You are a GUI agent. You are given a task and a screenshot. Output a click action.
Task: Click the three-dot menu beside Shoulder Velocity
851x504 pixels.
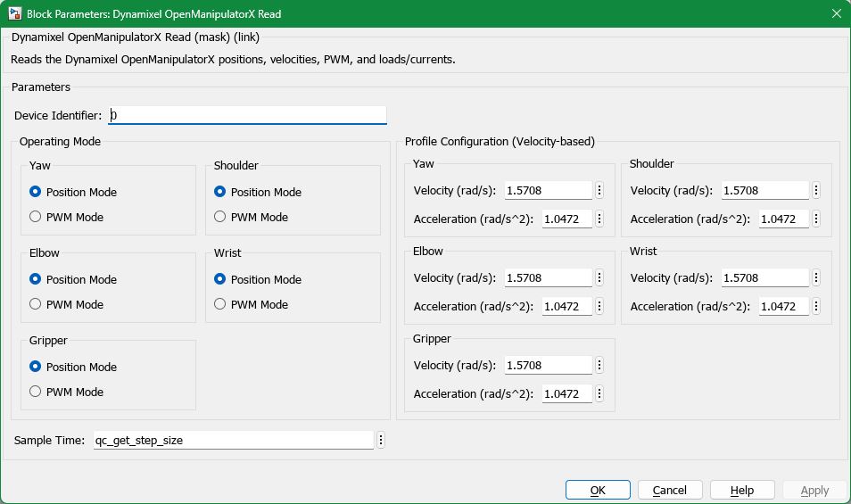(x=816, y=190)
